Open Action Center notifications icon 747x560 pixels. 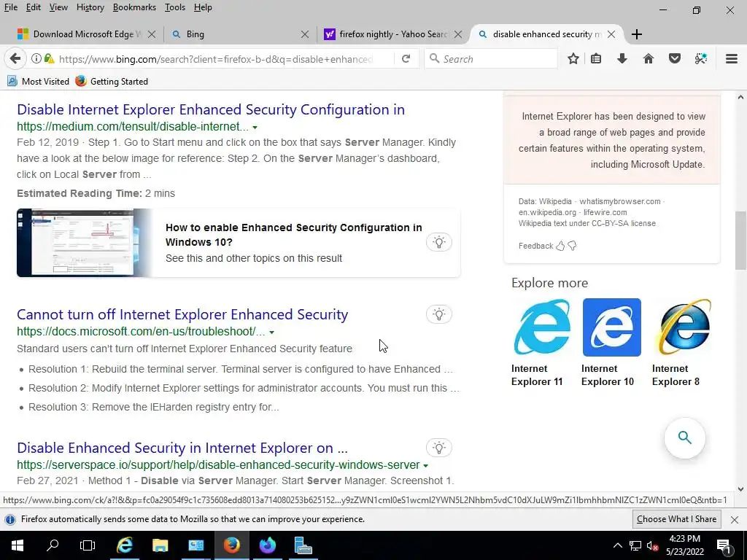click(x=723, y=545)
